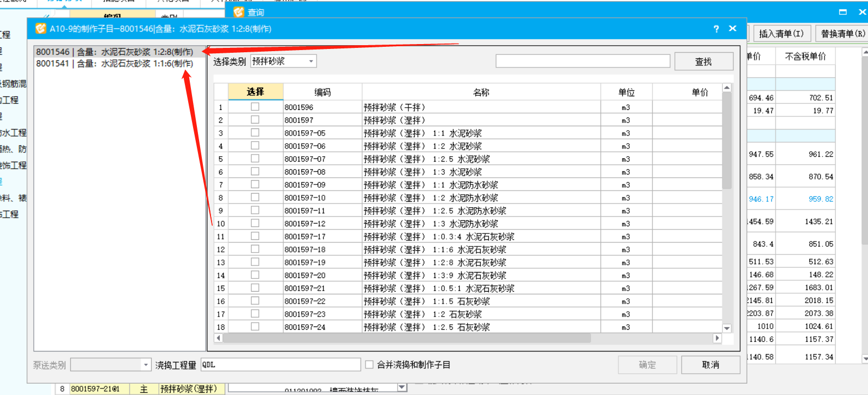Click 替换清单(R) in the 查询 window

(842, 34)
